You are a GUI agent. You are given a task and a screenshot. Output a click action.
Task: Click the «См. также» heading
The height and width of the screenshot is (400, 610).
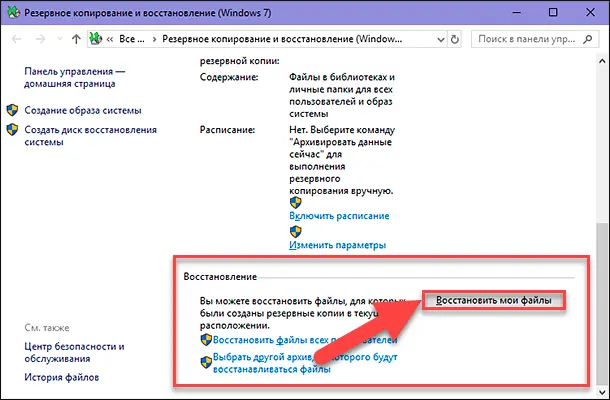click(47, 328)
